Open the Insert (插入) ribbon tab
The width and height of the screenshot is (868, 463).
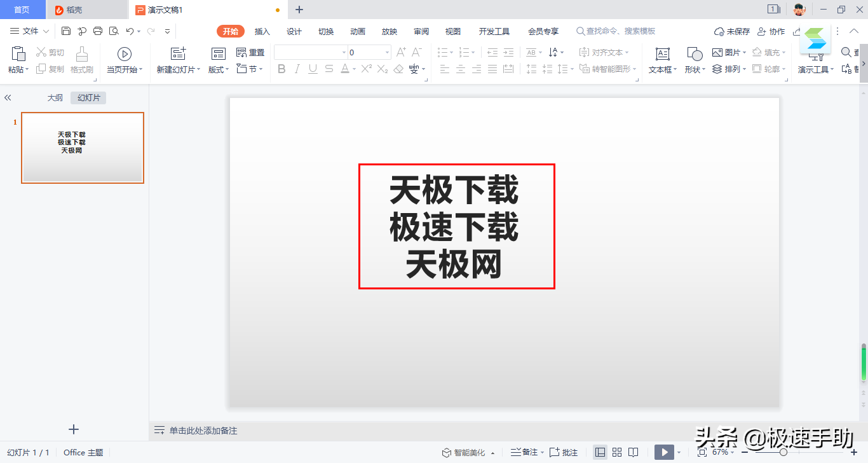pyautogui.click(x=262, y=31)
